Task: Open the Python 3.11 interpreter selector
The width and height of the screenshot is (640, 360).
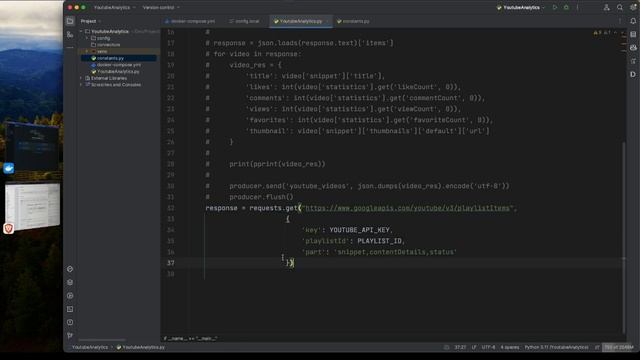Action: click(x=556, y=347)
